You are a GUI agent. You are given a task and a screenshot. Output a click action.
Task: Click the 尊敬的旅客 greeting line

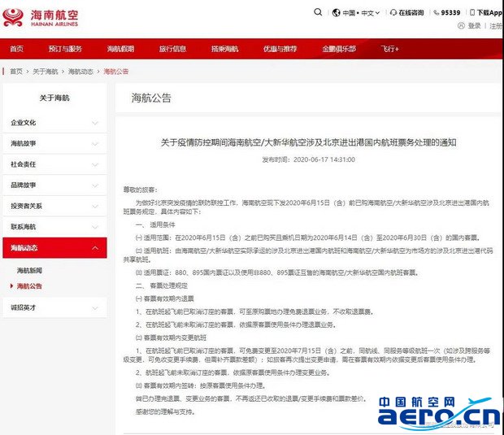(x=141, y=189)
